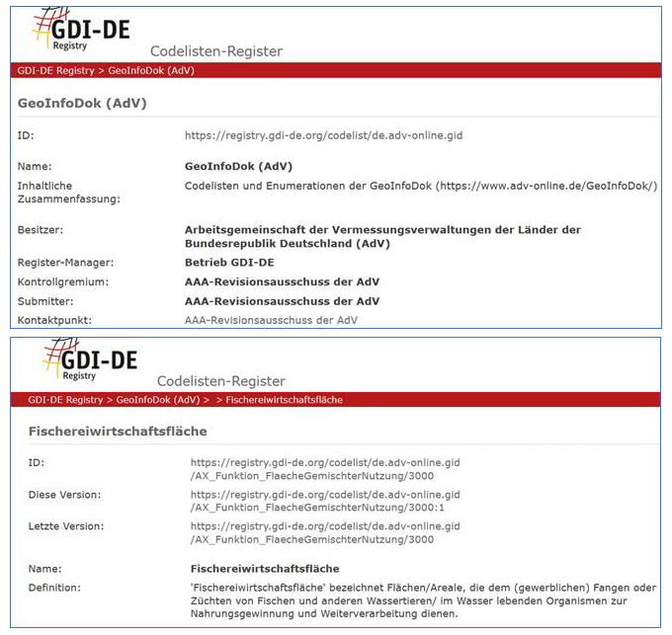Open the de.adv-online.gid ID URL of GeoInfoDok
Image resolution: width=672 pixels, height=635 pixels.
pos(325,134)
